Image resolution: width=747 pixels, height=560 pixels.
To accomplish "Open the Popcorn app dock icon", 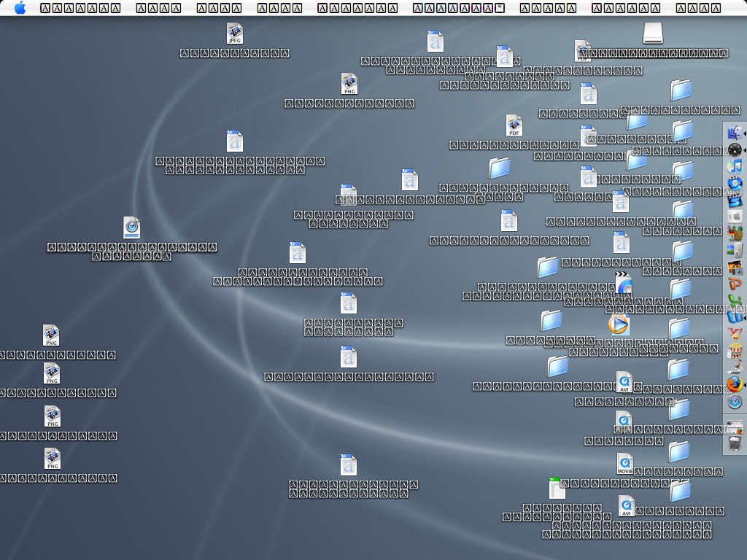I will pyautogui.click(x=735, y=351).
